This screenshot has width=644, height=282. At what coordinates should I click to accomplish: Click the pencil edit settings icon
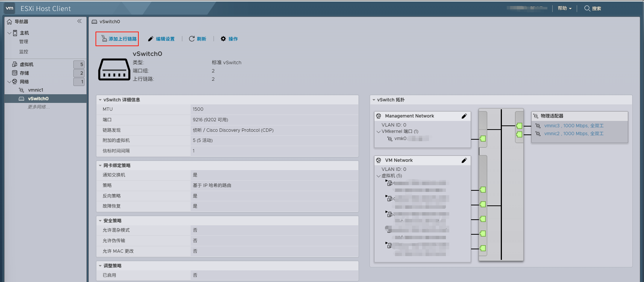[151, 39]
